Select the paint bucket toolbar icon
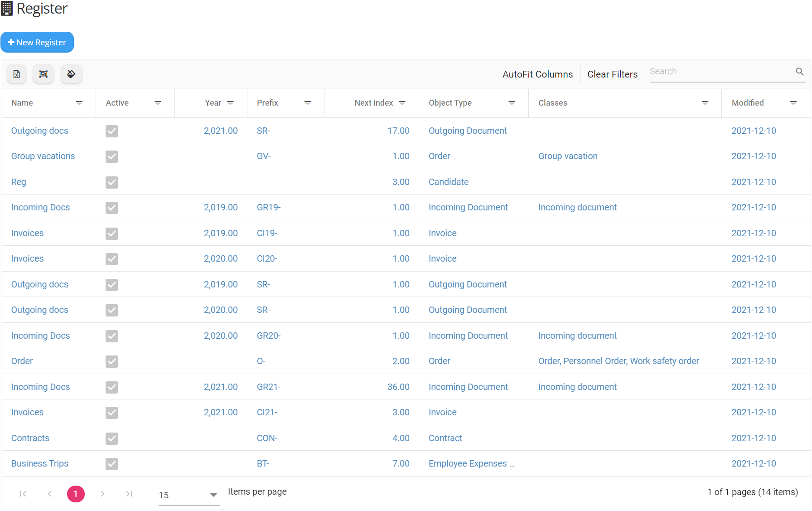This screenshot has height=511, width=812. pos(71,74)
